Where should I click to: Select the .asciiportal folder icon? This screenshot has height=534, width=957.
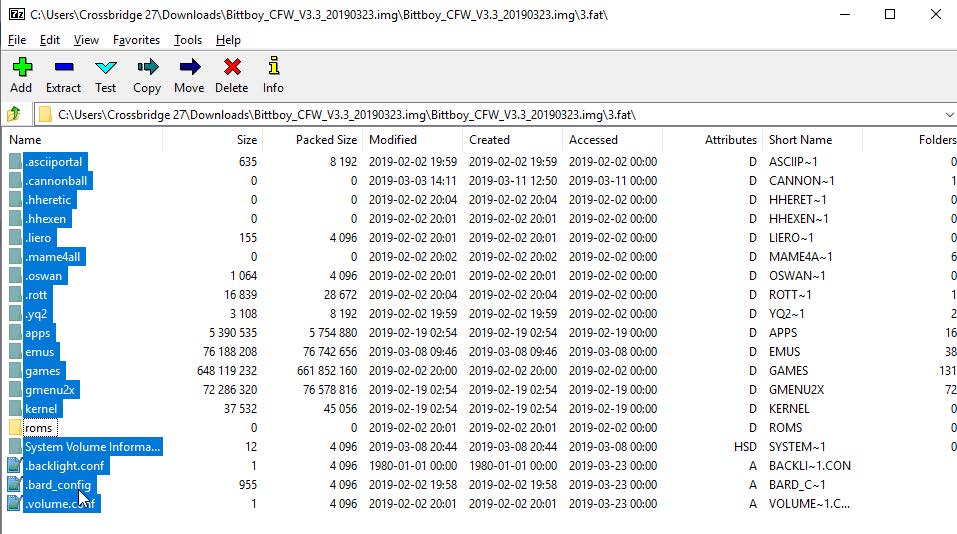[15, 162]
